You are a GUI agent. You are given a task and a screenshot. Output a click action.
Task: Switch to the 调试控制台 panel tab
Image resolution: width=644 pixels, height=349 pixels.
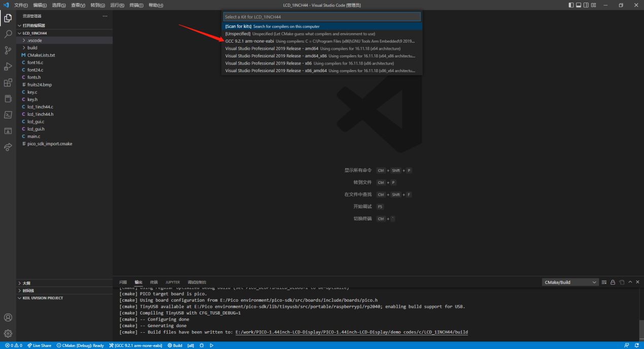[x=197, y=282]
